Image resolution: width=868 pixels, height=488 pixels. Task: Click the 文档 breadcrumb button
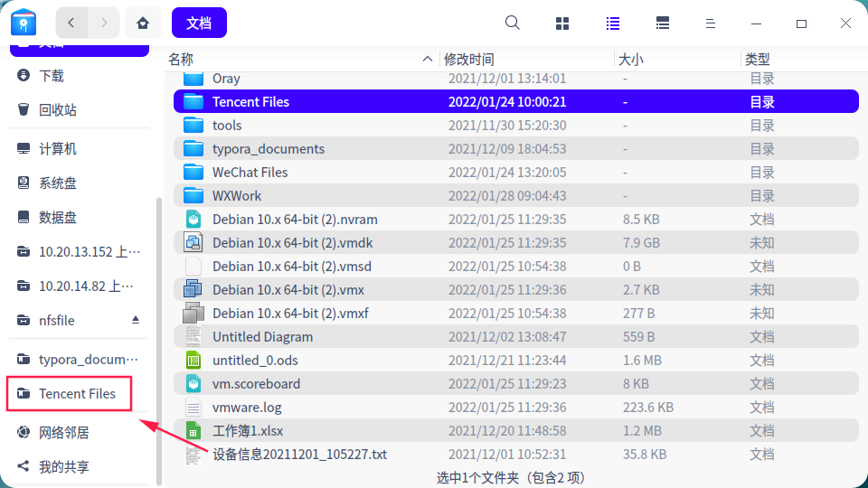coord(199,23)
